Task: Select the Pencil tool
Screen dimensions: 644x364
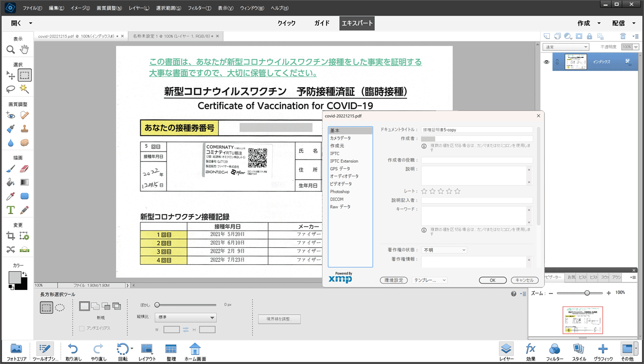Action: pos(24,209)
